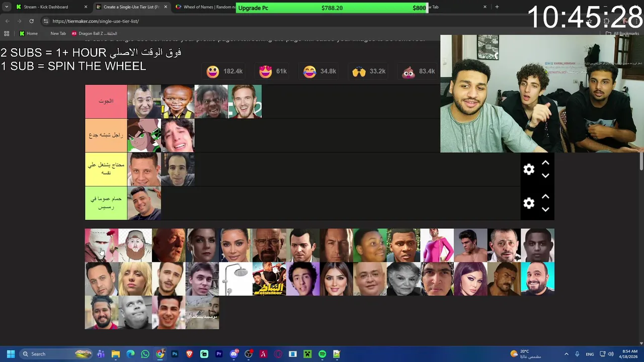The width and height of the screenshot is (644, 362).
Task: Open OBS Studio from the taskbar
Action: (x=249, y=354)
